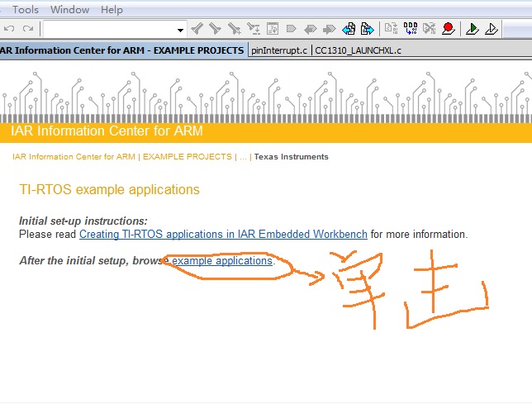Click the Find icon with plus sign

tap(235, 29)
